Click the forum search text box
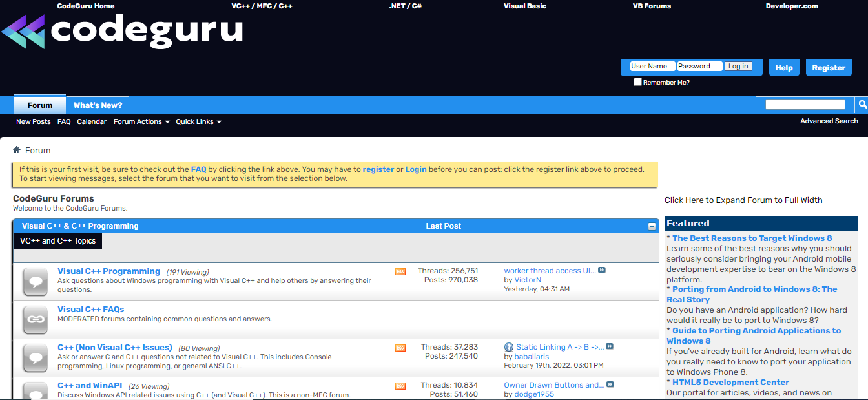The height and width of the screenshot is (400, 868). tap(805, 105)
